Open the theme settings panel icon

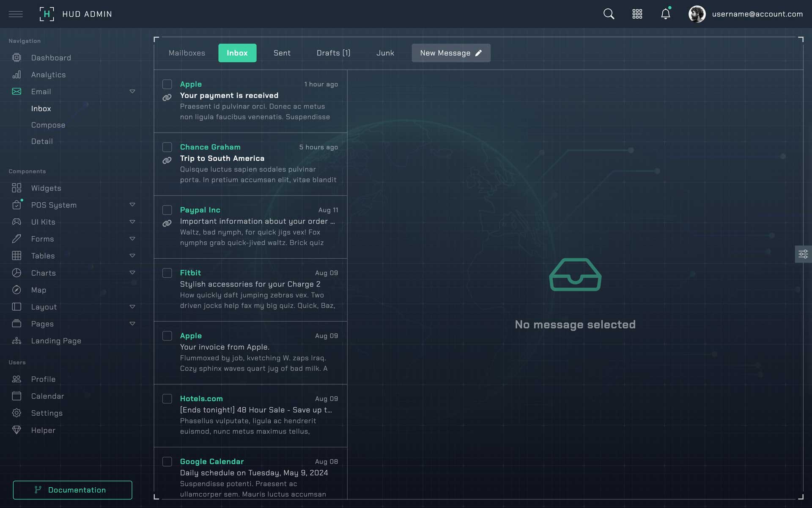point(803,254)
